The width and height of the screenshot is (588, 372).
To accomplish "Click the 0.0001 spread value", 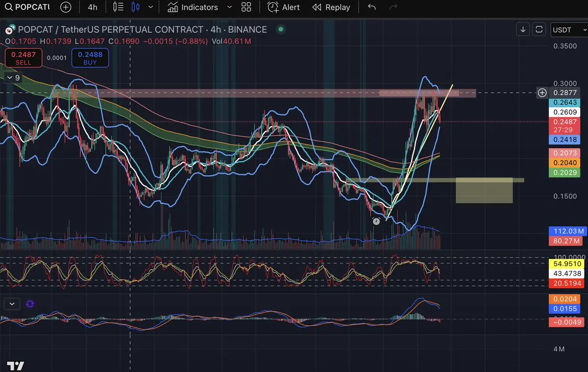I will click(x=57, y=58).
